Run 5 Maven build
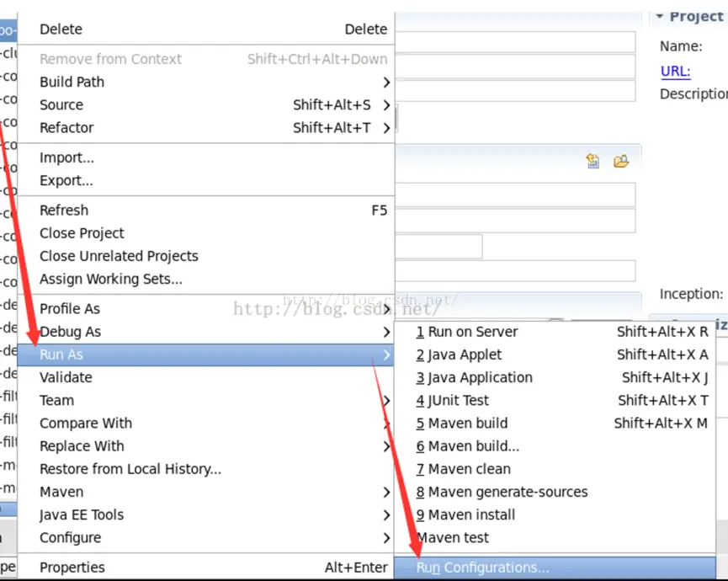This screenshot has width=728, height=581. [x=555, y=423]
